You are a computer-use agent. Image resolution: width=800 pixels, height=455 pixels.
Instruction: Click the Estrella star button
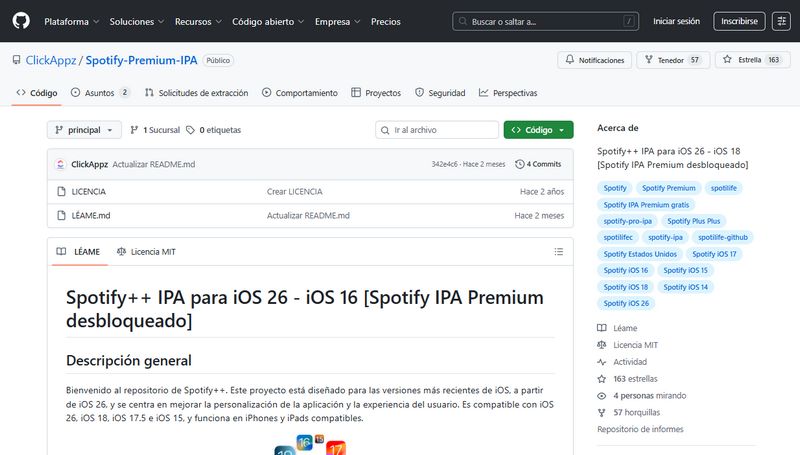click(753, 60)
